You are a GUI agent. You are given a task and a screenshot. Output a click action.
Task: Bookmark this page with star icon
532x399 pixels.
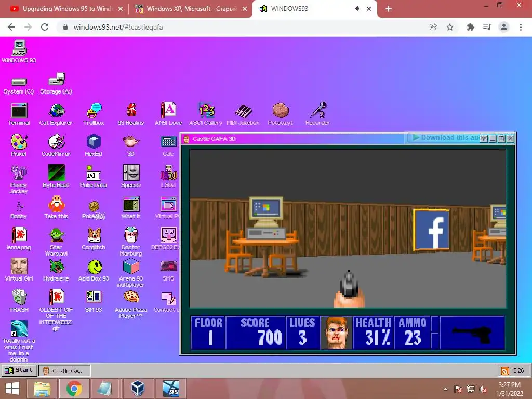click(x=450, y=27)
